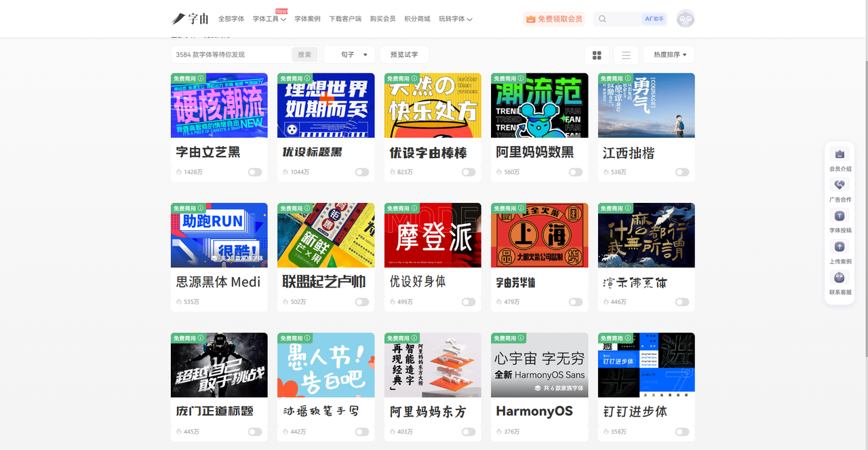Expand the 玩转字体 menu

(x=455, y=19)
